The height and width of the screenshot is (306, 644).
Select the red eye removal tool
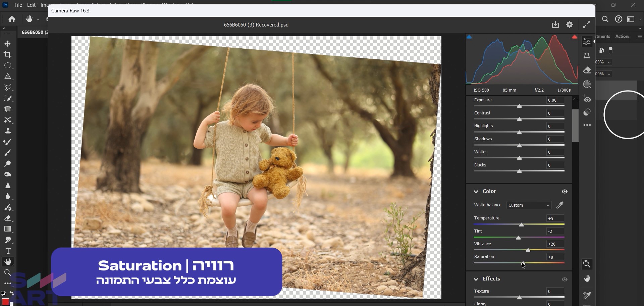pyautogui.click(x=587, y=99)
